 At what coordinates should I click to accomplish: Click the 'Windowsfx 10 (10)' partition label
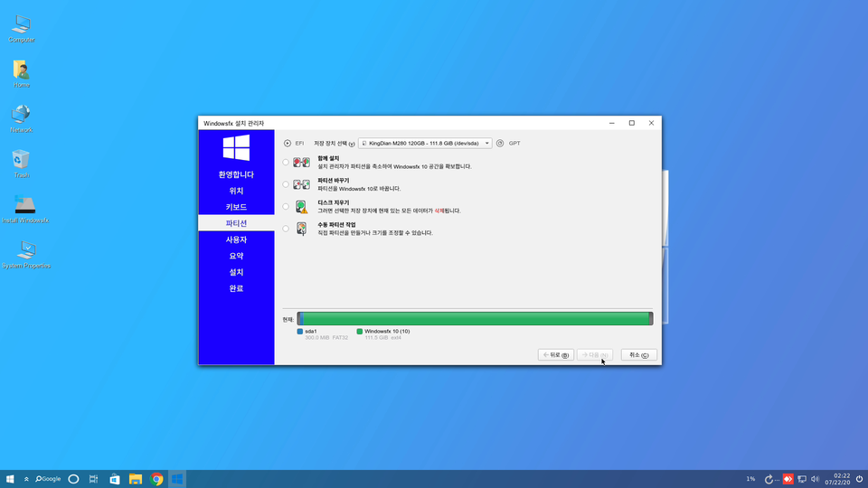[x=387, y=332]
